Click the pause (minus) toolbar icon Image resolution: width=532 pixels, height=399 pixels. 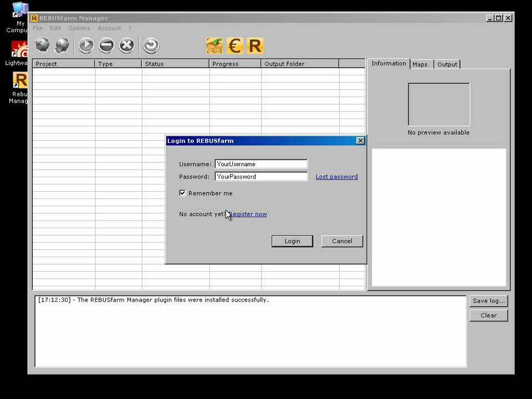[x=106, y=45]
